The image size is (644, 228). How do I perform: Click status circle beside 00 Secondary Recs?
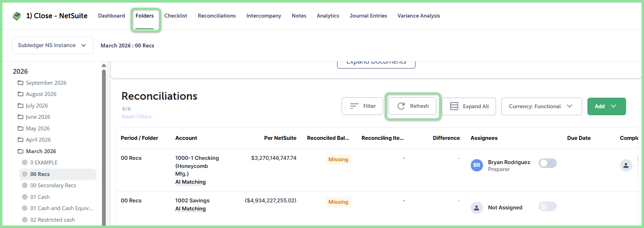(x=25, y=185)
